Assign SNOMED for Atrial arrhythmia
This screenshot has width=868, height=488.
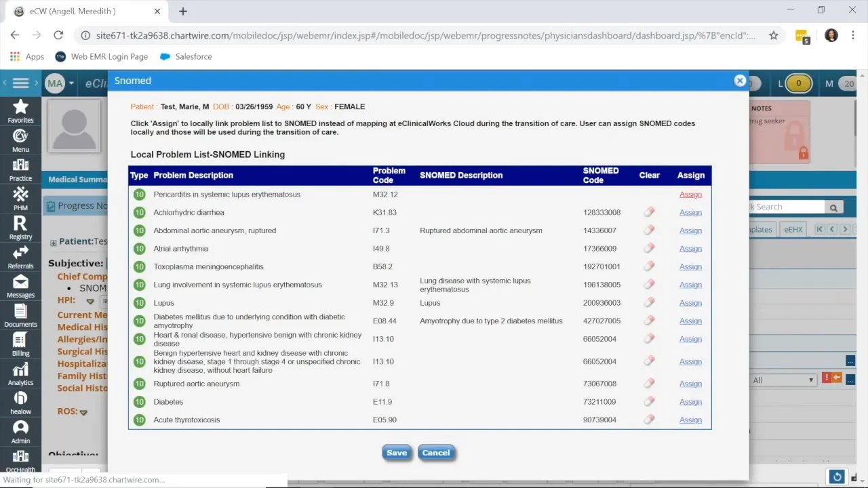(690, 249)
